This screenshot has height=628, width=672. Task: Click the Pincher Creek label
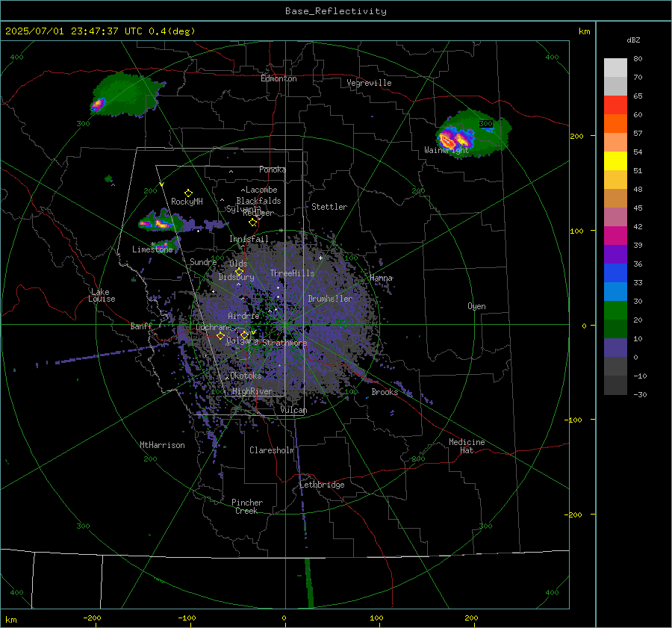click(247, 507)
